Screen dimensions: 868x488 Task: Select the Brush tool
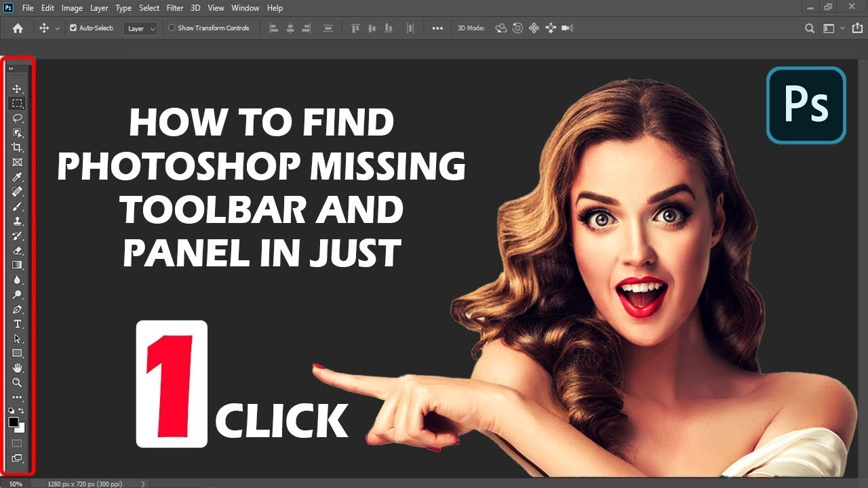[17, 206]
